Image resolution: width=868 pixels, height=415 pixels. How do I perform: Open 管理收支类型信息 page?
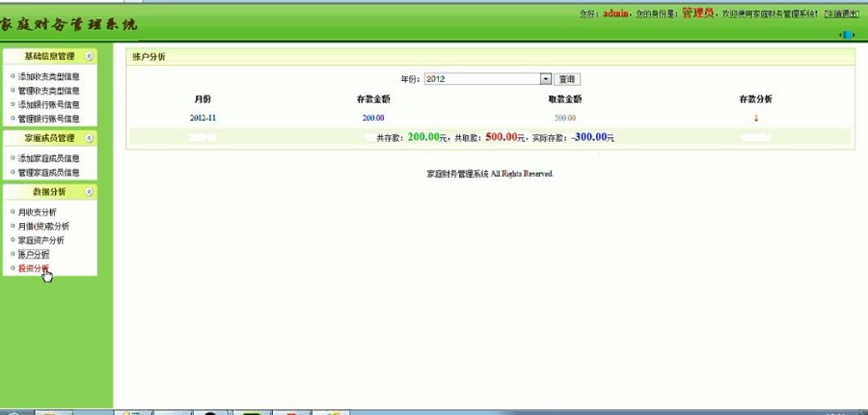(x=49, y=91)
